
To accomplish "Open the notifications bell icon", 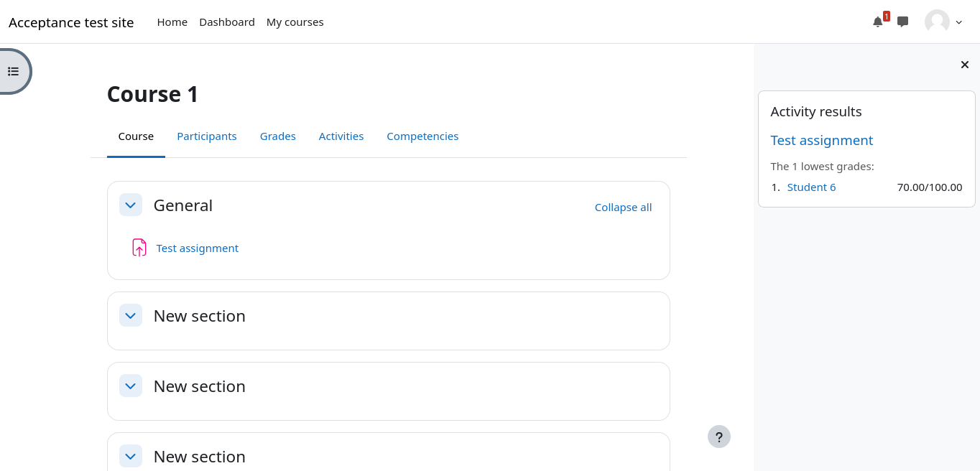I will tap(877, 22).
